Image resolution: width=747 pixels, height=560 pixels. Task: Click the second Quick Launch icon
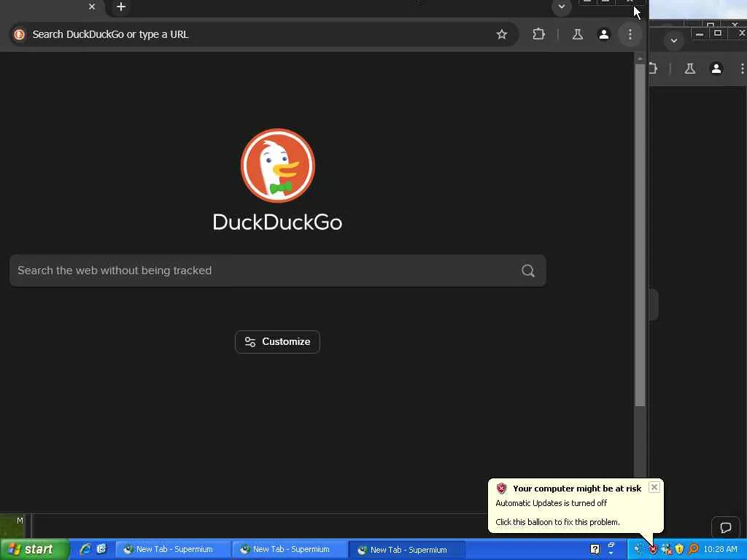tap(101, 549)
